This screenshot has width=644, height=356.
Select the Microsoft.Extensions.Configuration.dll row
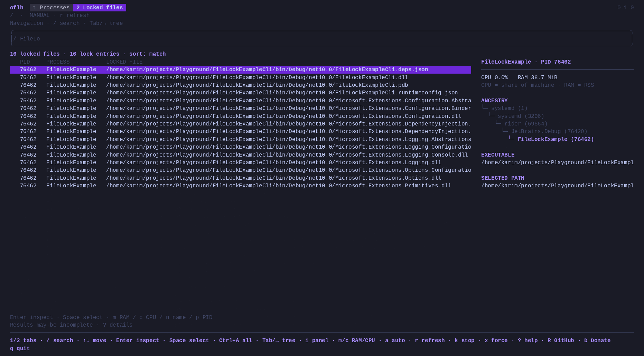pyautogui.click(x=241, y=116)
